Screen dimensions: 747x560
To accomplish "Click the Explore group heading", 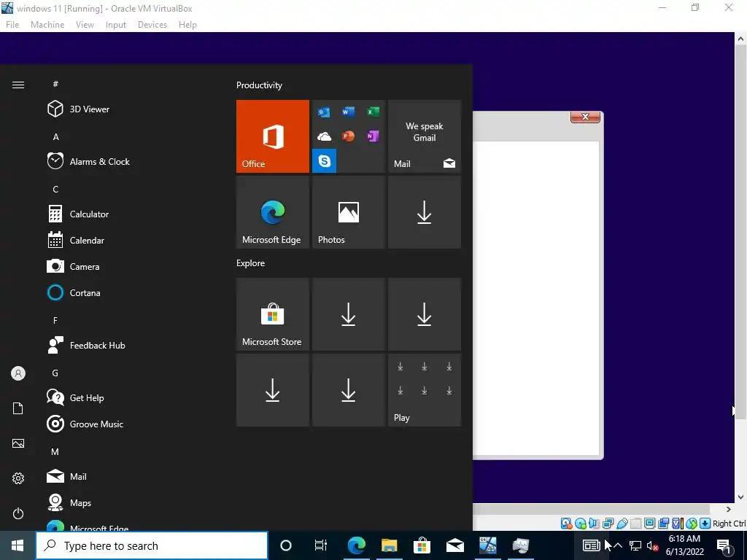I will coord(251,262).
